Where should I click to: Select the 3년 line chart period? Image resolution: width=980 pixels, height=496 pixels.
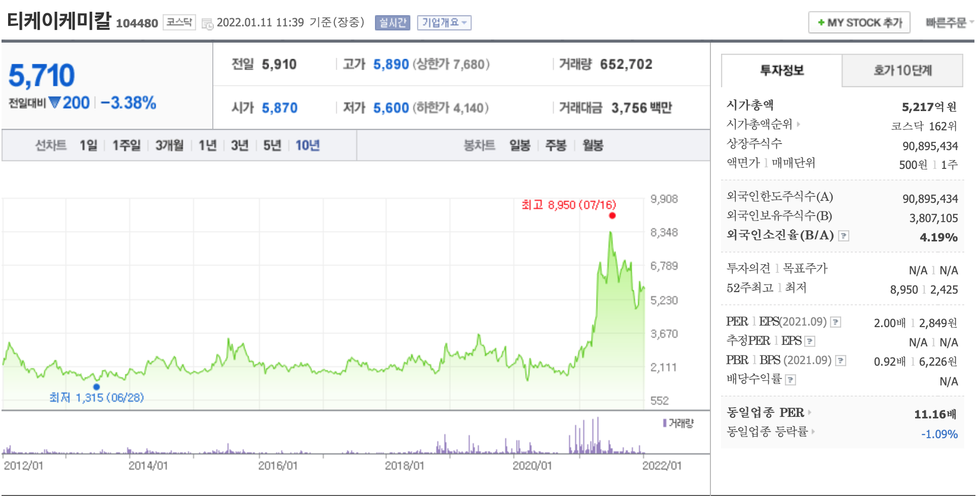pyautogui.click(x=240, y=146)
